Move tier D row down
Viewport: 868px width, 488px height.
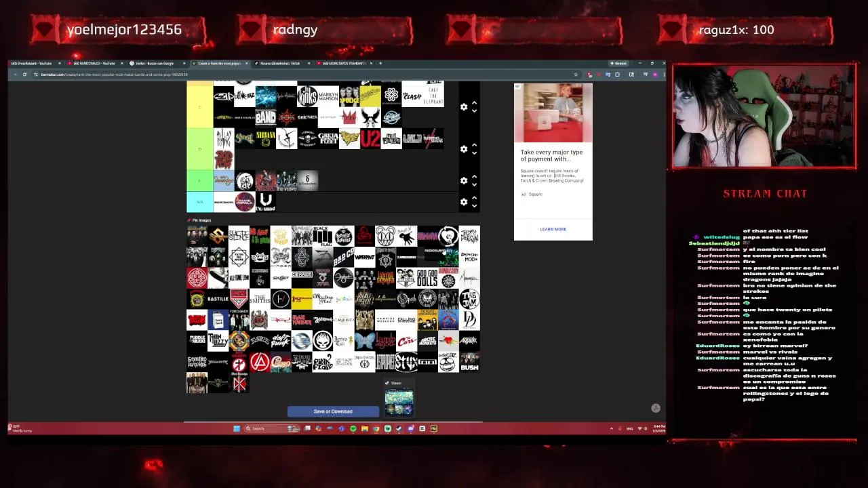coord(474,152)
